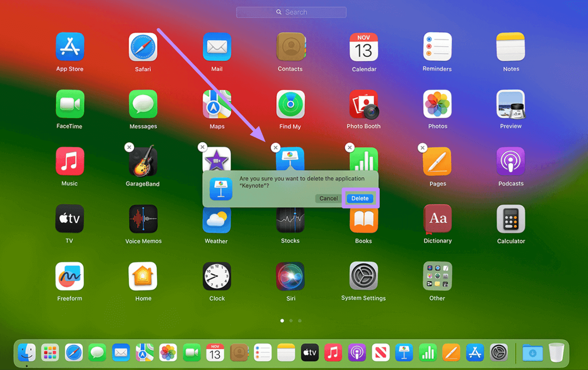Open Calendar in Launchpad grid
588x370 pixels.
pyautogui.click(x=364, y=47)
